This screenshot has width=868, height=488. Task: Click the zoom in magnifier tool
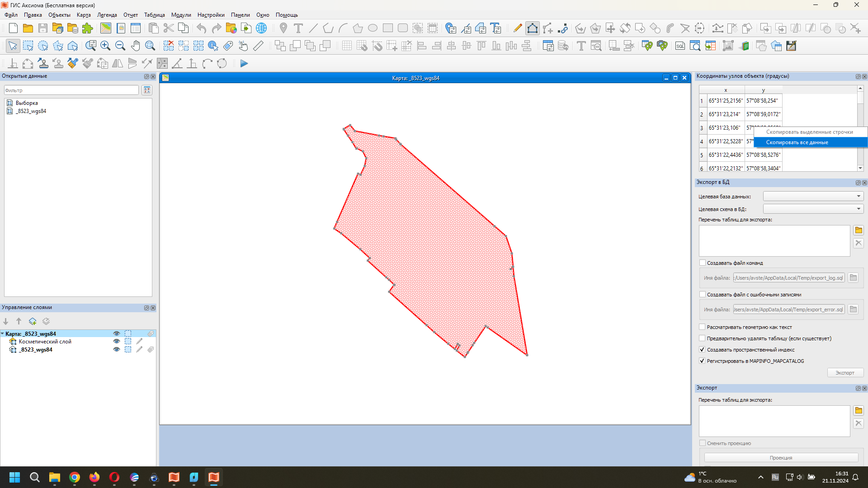[105, 46]
